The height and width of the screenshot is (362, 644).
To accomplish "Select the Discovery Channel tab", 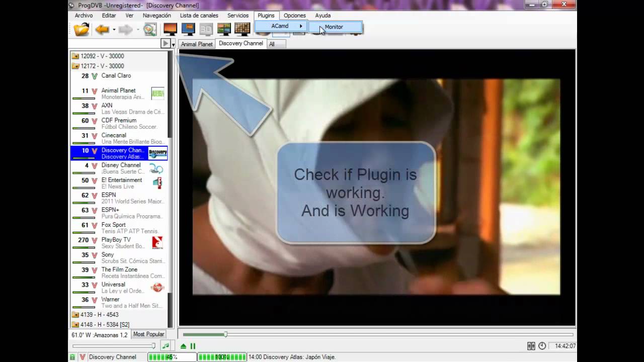I will (241, 43).
